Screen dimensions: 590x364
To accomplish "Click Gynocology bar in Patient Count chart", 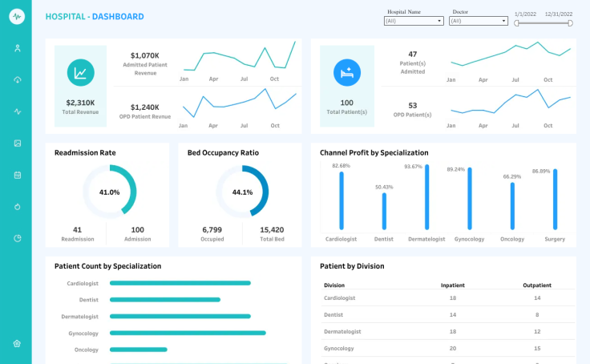I will [x=188, y=333].
